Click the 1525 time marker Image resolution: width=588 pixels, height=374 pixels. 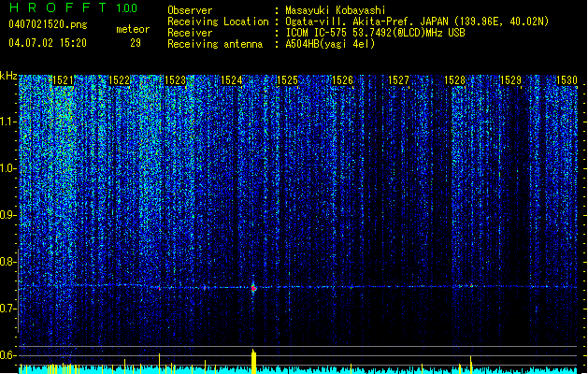pyautogui.click(x=287, y=80)
